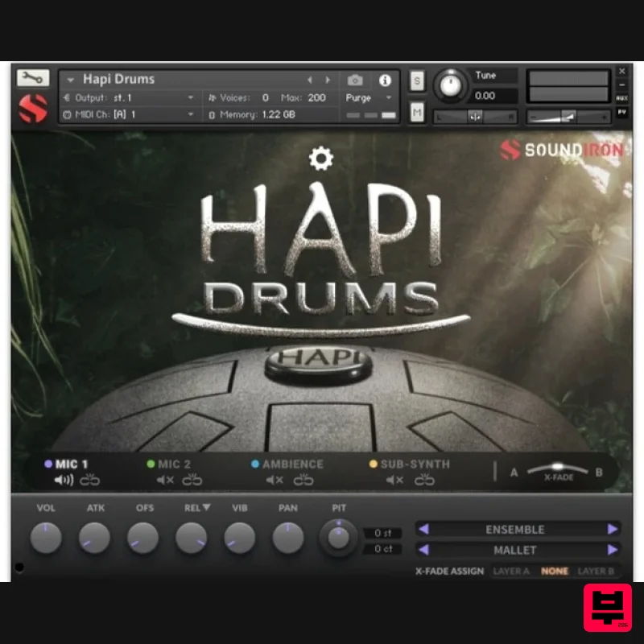Assign X-Fade to LAYER A

click(x=511, y=572)
